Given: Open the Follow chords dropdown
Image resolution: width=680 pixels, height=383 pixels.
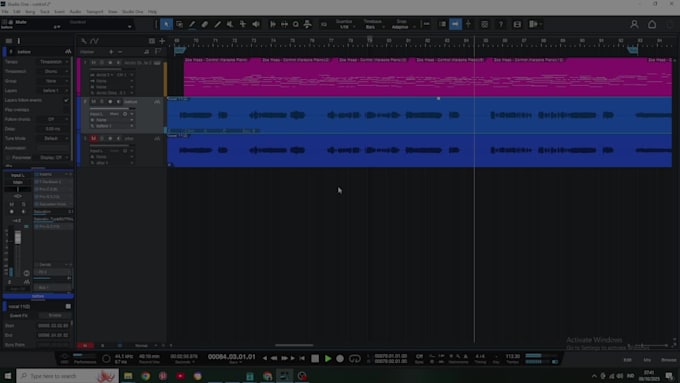Looking at the screenshot, I should [x=54, y=119].
